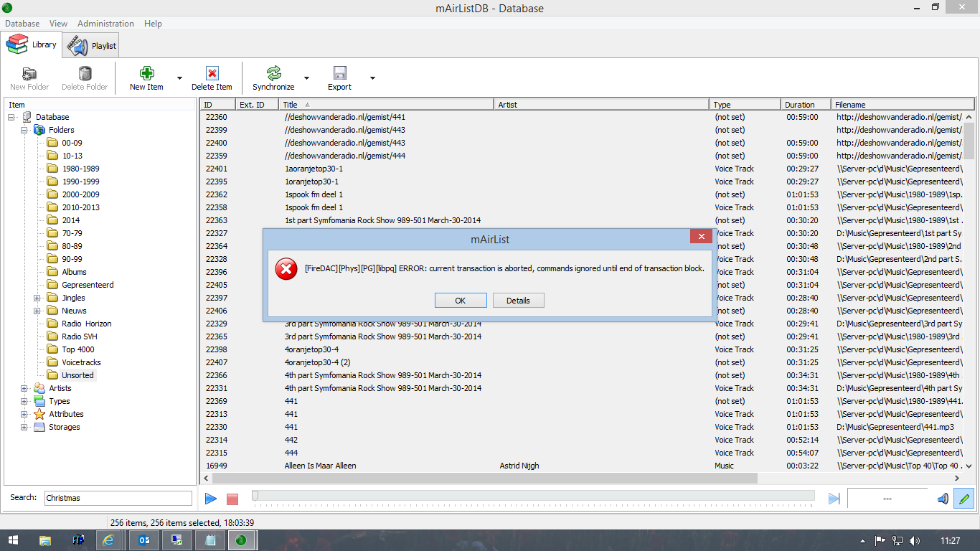Expand the Nieuws folder
Viewport: 980px width, 551px height.
37,311
